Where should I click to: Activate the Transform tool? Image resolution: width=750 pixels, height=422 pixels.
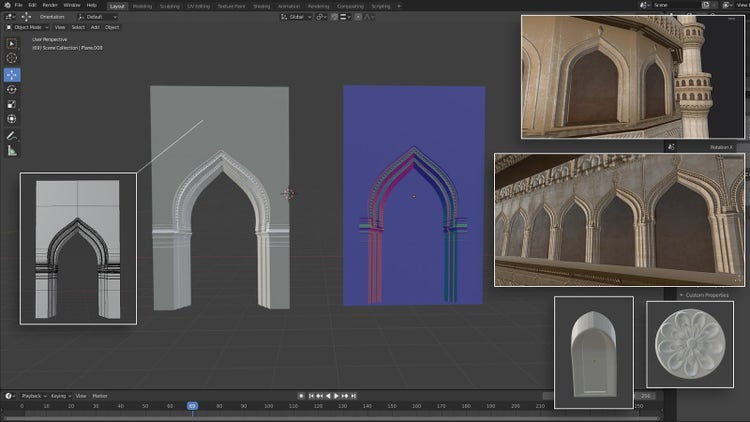[x=12, y=119]
